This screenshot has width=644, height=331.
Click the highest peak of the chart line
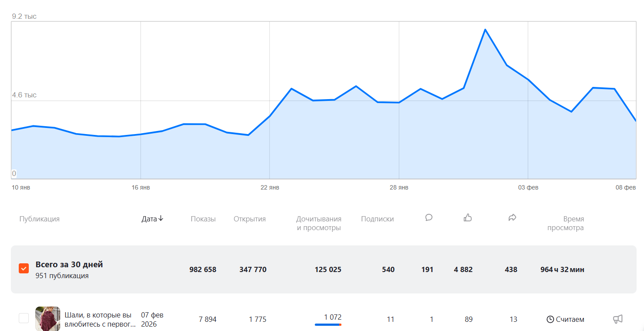tap(485, 30)
